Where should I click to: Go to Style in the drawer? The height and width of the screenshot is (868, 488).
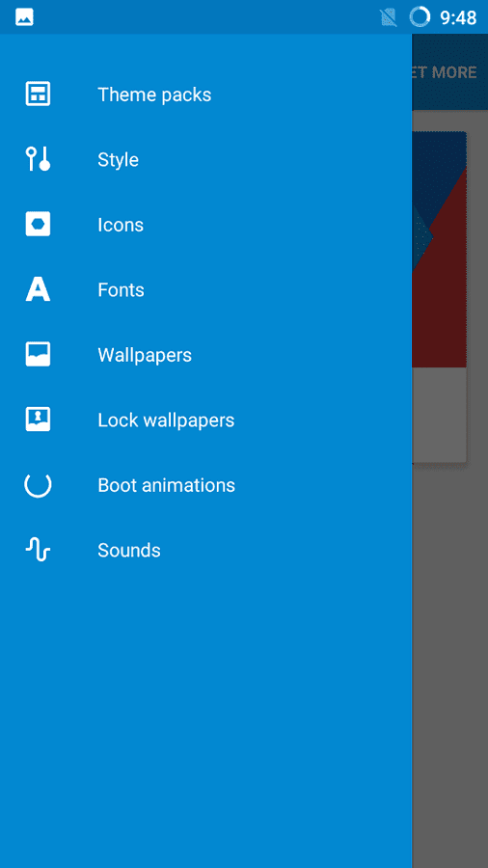tap(205, 159)
